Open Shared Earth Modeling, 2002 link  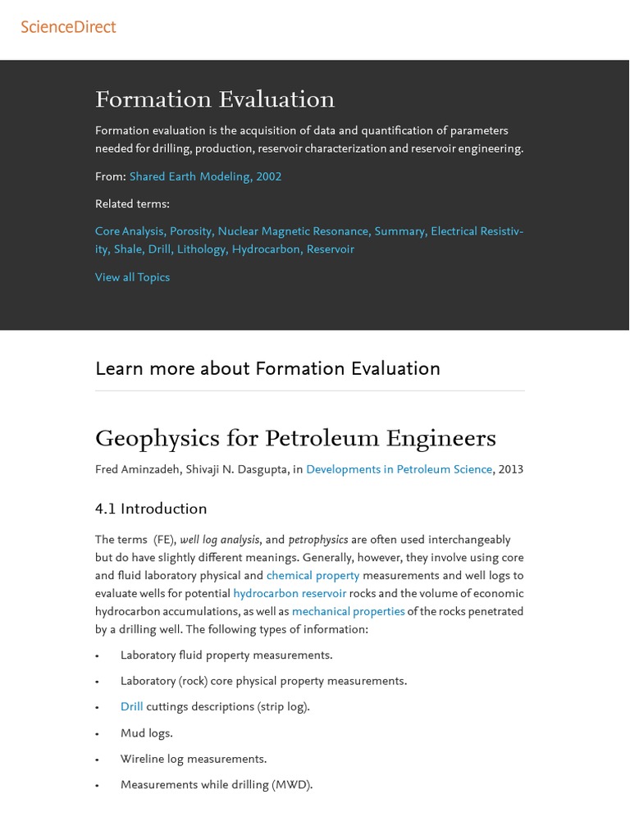coord(205,176)
